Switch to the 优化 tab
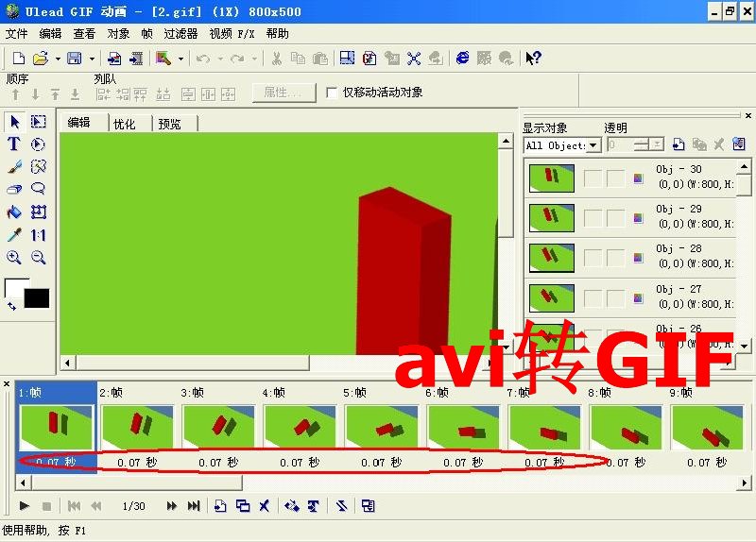 pyautogui.click(x=124, y=125)
